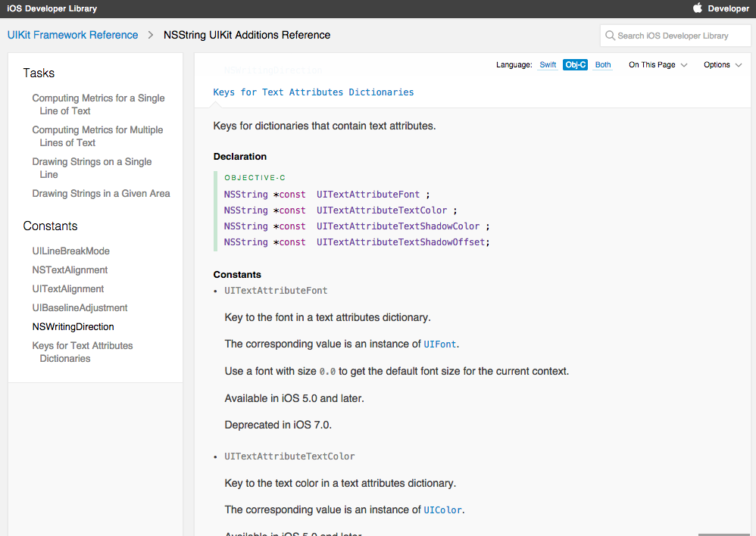Go to Computing Metrics for a Single Line

(x=98, y=104)
